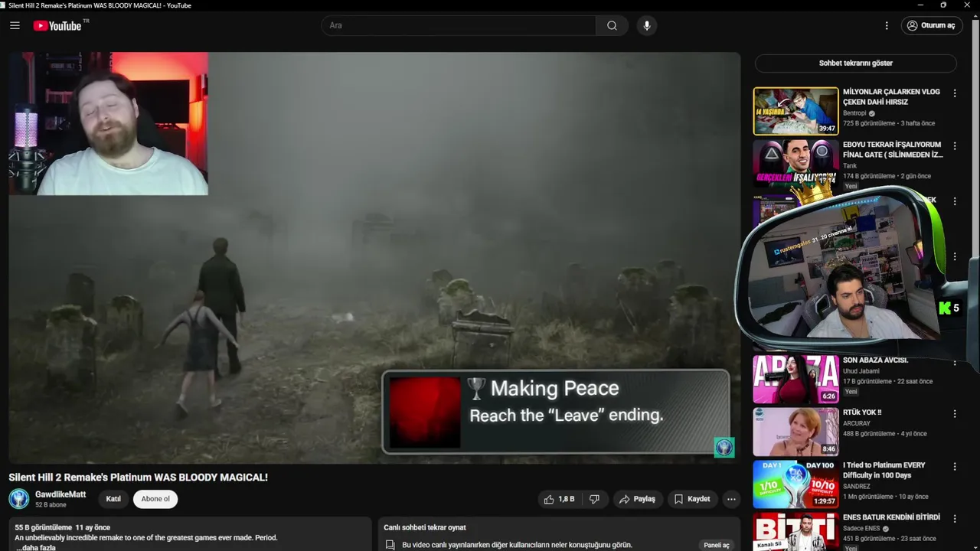Click the video player to pause playback
980x551 pixels.
point(374,257)
